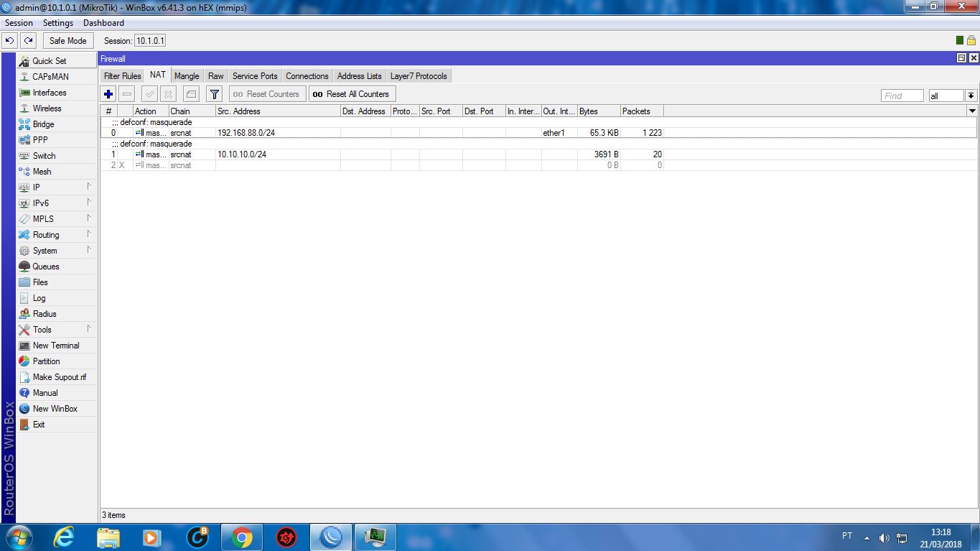The width and height of the screenshot is (980, 551).
Task: Sort by the Src. Address column header
Action: (x=278, y=111)
